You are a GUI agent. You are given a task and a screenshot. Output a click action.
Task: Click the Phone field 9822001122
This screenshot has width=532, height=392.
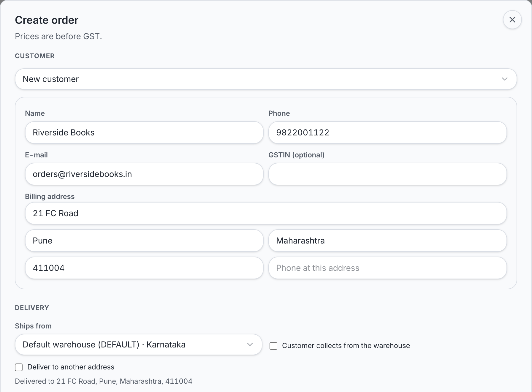point(387,132)
